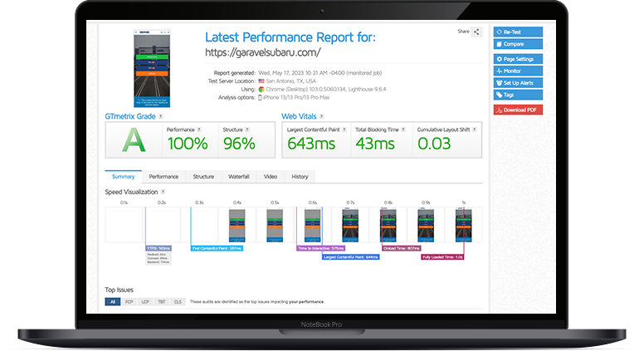Download the report as PDF

click(x=518, y=110)
